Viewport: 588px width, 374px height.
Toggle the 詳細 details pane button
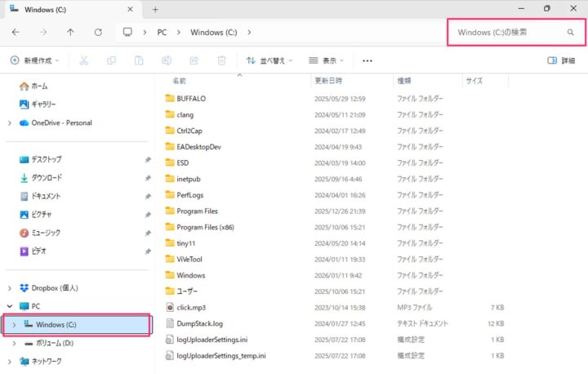coord(561,60)
